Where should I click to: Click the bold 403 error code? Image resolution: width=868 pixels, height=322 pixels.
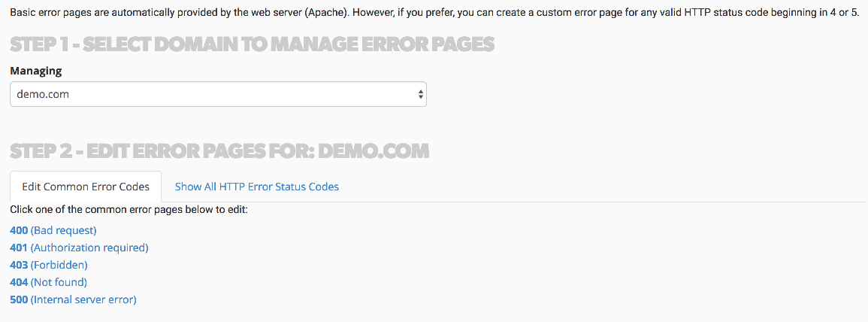[x=19, y=265]
